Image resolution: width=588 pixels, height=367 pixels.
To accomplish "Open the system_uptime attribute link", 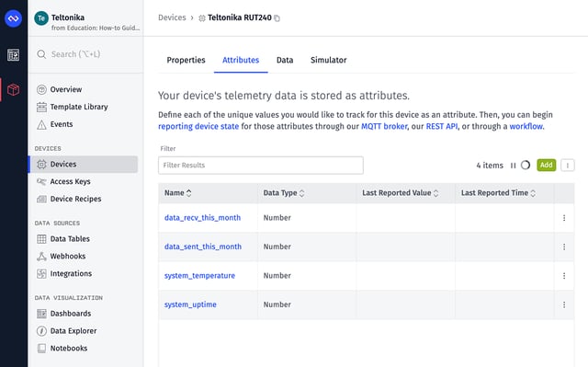I will tap(190, 304).
